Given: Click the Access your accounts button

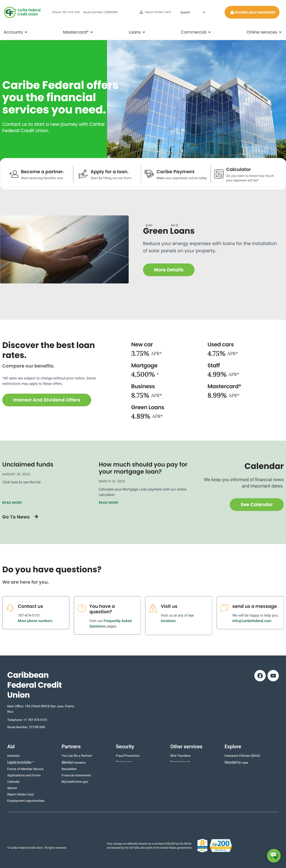Looking at the screenshot, I should (x=252, y=12).
